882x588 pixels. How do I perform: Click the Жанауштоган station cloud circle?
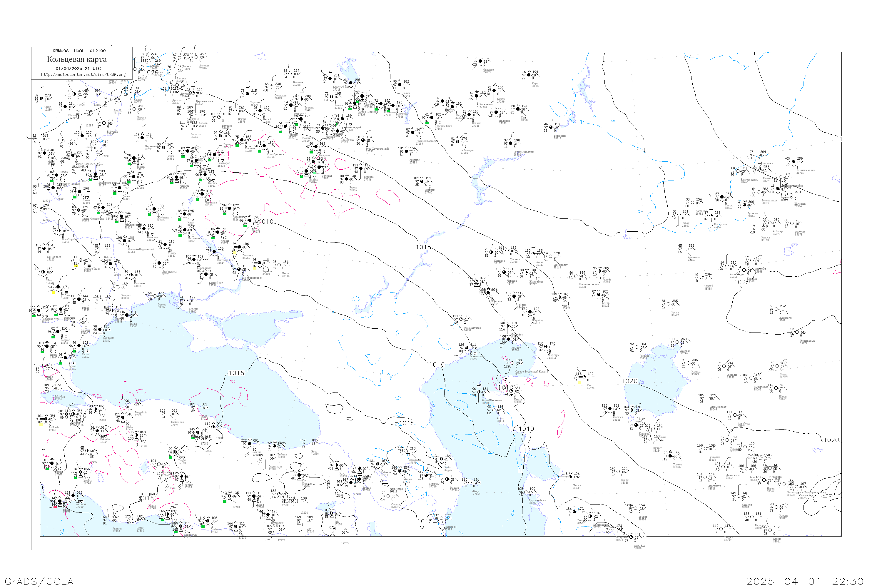pyautogui.click(x=461, y=320)
